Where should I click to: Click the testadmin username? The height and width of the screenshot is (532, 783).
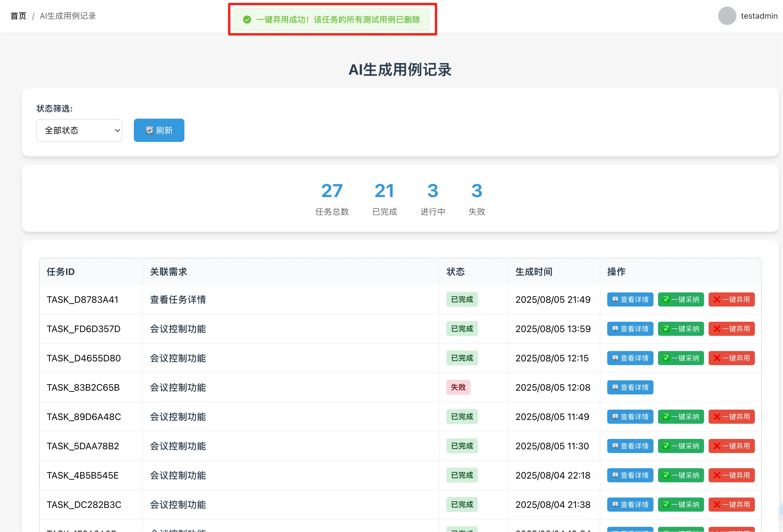[759, 16]
